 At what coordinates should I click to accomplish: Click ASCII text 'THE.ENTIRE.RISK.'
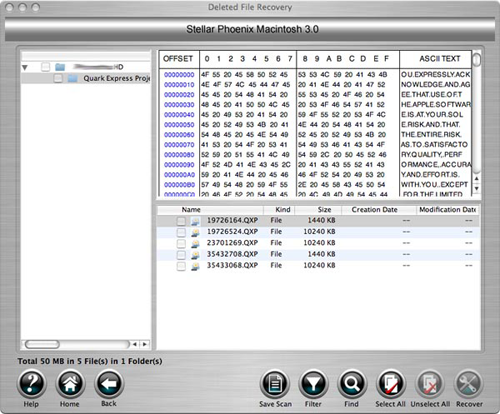click(431, 135)
